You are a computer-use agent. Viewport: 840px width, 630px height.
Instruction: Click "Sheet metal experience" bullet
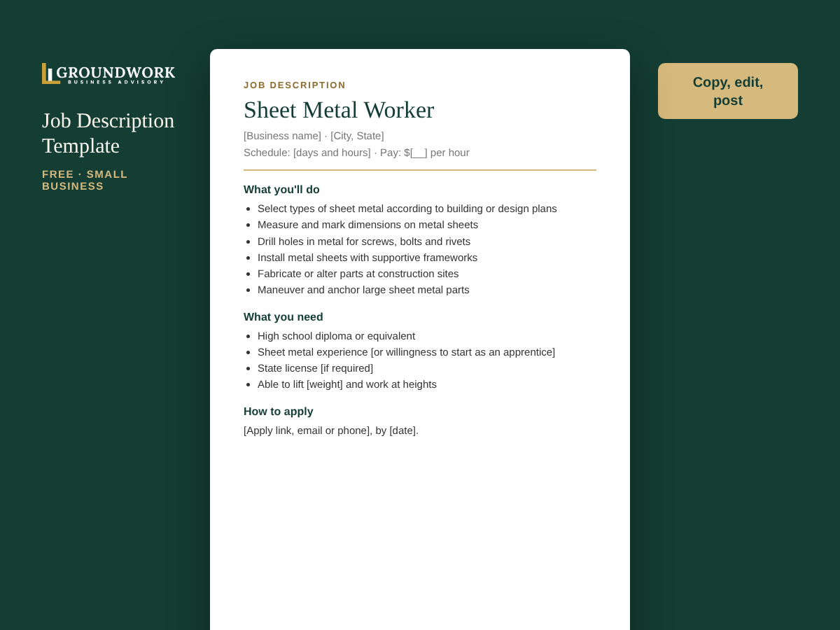pos(406,352)
